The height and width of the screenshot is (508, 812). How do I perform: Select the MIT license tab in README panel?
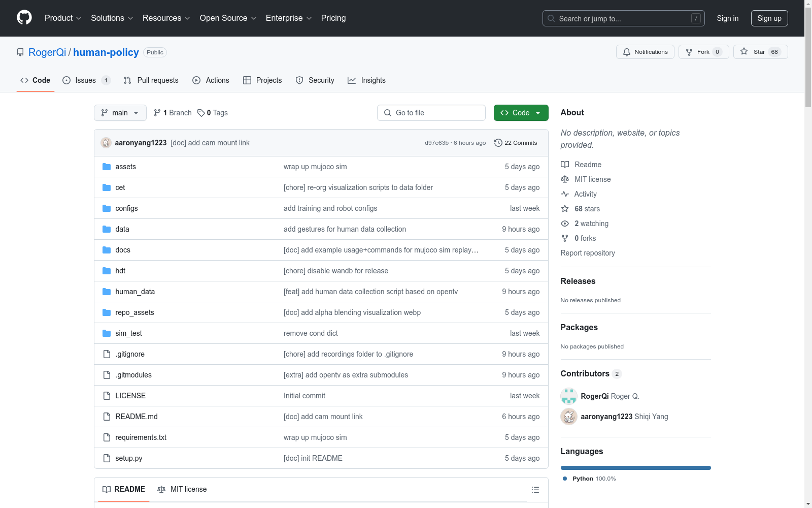[182, 489]
